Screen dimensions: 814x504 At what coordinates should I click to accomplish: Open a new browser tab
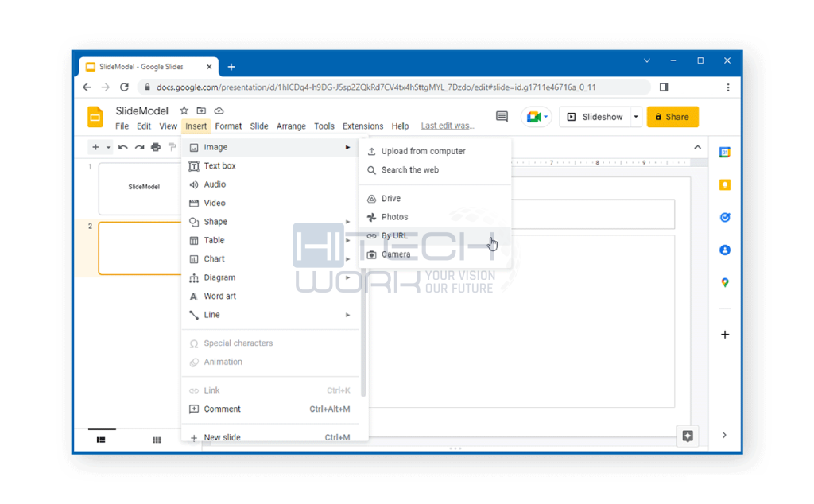pos(231,67)
